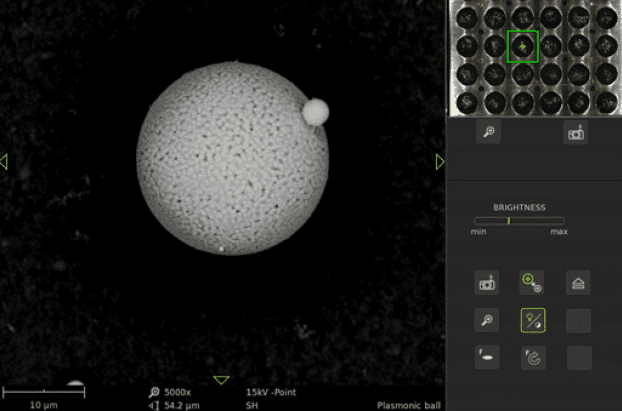Click the 5000x magnification readout
Image resolution: width=622 pixels, height=411 pixels.
point(177,392)
